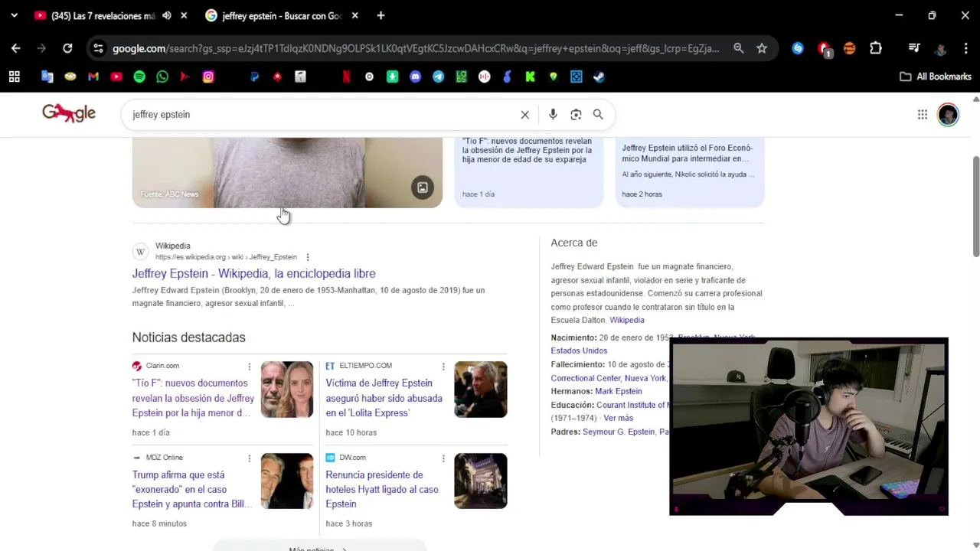This screenshot has height=551, width=980.
Task: Click Seymour G. Epstein in Padres
Action: pos(619,432)
